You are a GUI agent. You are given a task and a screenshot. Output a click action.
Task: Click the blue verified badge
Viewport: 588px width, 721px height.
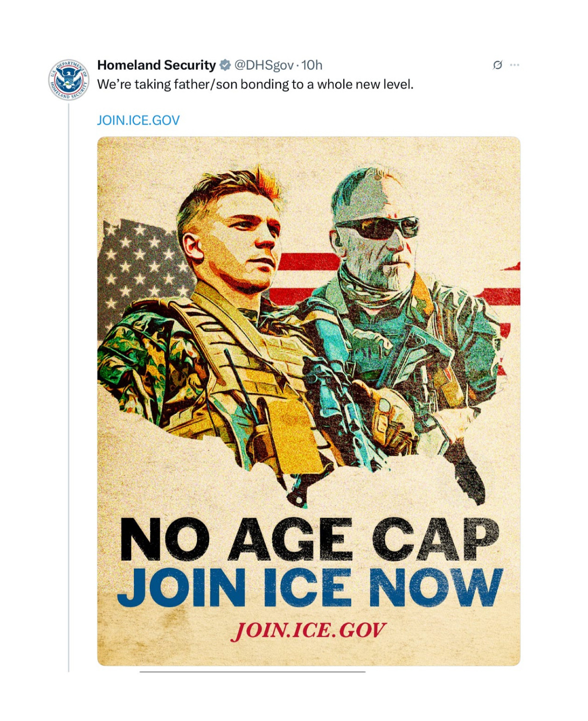coord(226,65)
